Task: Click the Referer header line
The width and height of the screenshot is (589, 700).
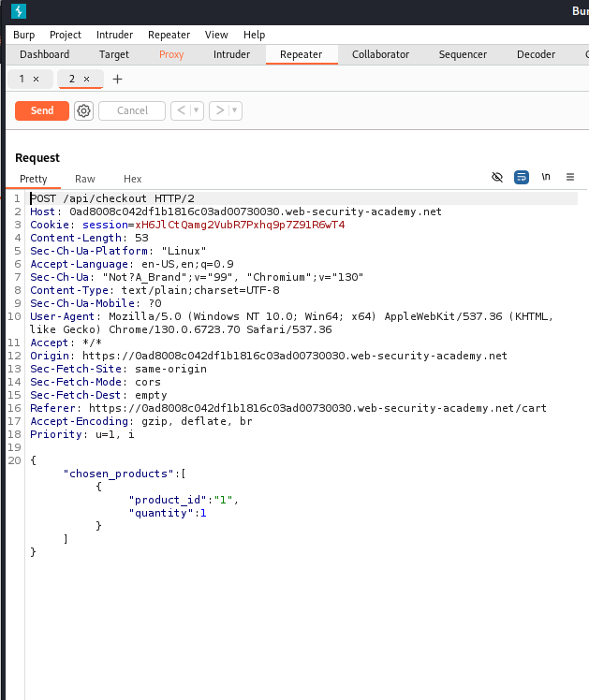Action: pos(288,408)
